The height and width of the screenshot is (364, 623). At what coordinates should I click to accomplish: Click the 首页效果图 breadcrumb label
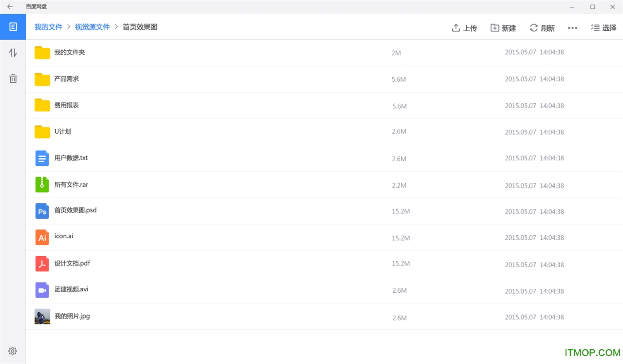[x=140, y=27]
